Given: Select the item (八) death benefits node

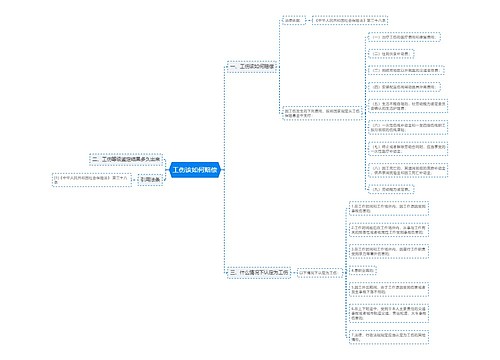Looking at the screenshot, I should (408, 170).
